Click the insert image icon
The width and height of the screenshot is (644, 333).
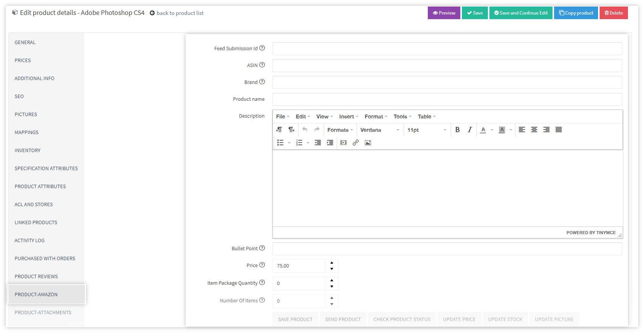(368, 143)
